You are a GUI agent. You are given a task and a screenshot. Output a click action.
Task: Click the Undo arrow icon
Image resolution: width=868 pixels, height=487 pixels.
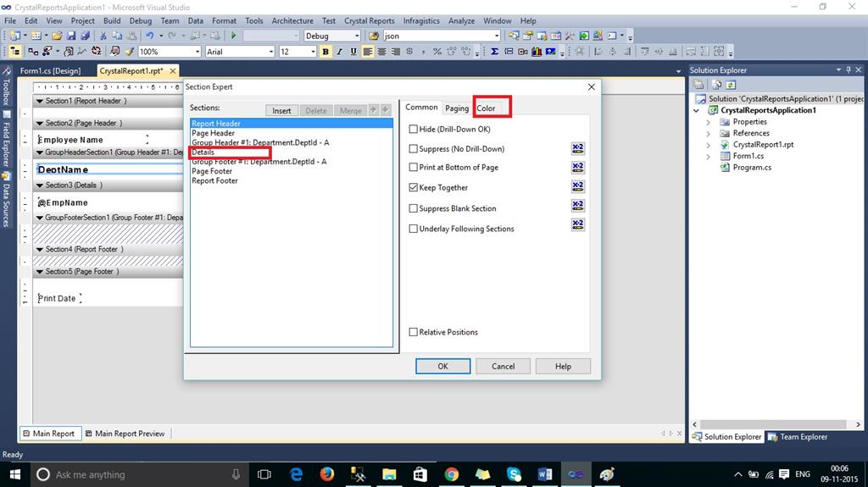point(149,36)
